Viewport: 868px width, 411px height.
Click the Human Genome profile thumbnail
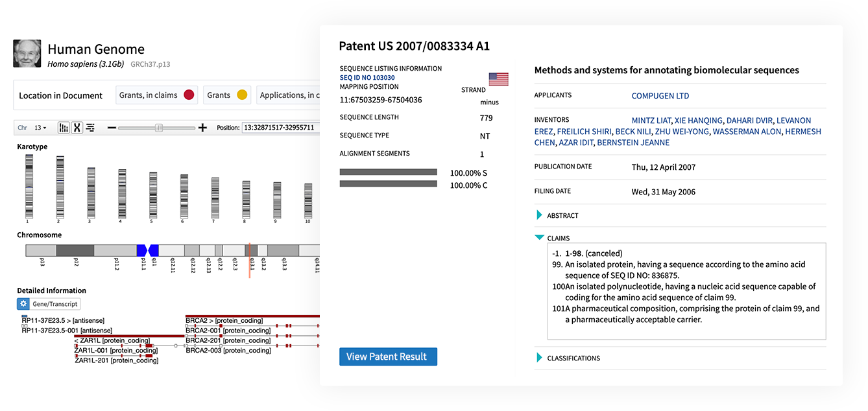27,54
